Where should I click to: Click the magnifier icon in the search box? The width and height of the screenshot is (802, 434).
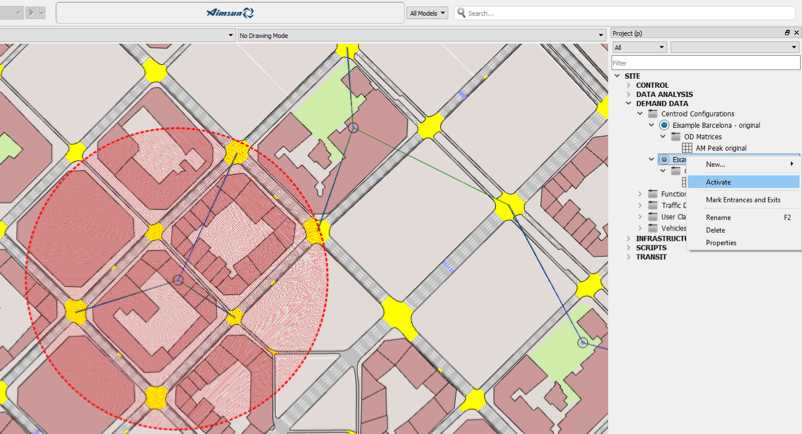point(461,13)
